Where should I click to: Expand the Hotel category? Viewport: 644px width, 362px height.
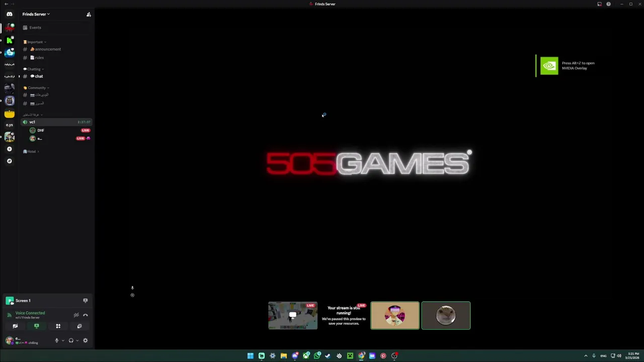click(31, 151)
